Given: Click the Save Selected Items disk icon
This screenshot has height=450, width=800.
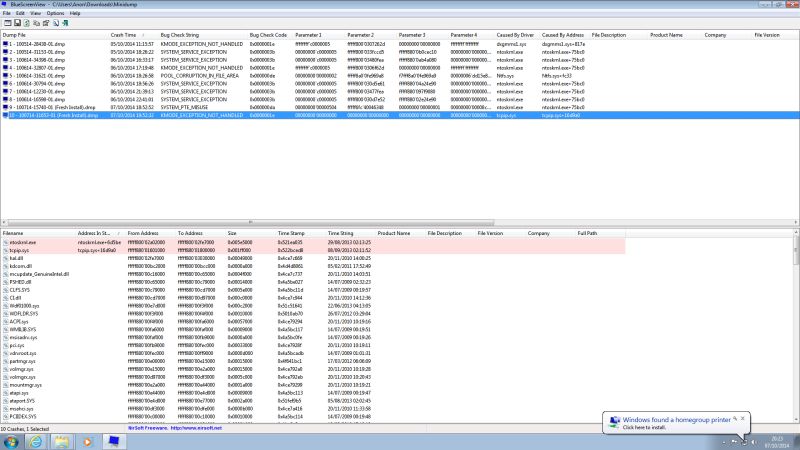Looking at the screenshot, I should (x=17, y=23).
